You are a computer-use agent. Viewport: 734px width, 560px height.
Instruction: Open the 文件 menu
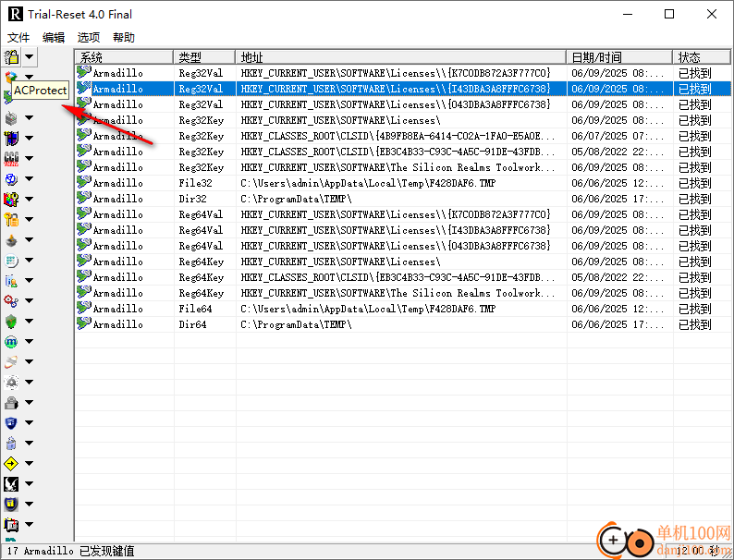pyautogui.click(x=18, y=38)
